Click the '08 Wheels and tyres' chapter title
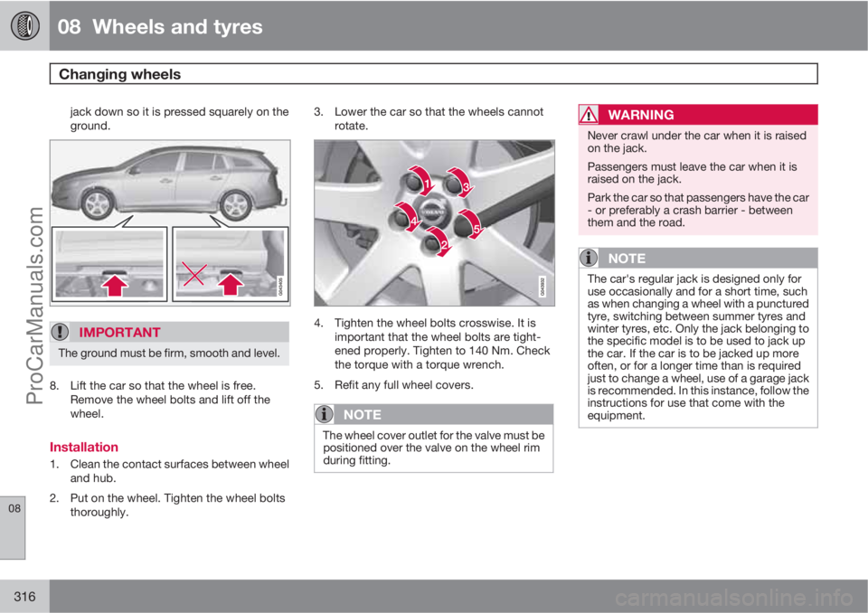 (x=160, y=26)
